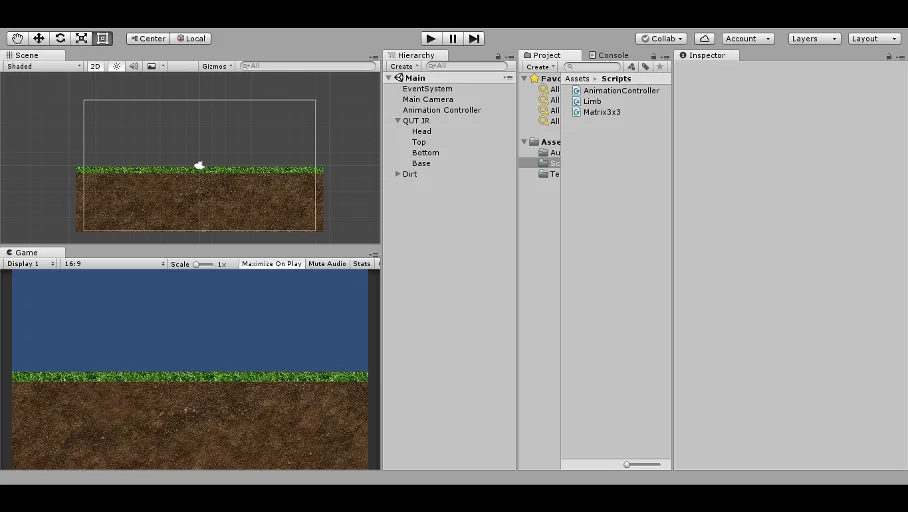
Task: Collapse the QUT JR object arrow
Action: tap(398, 120)
